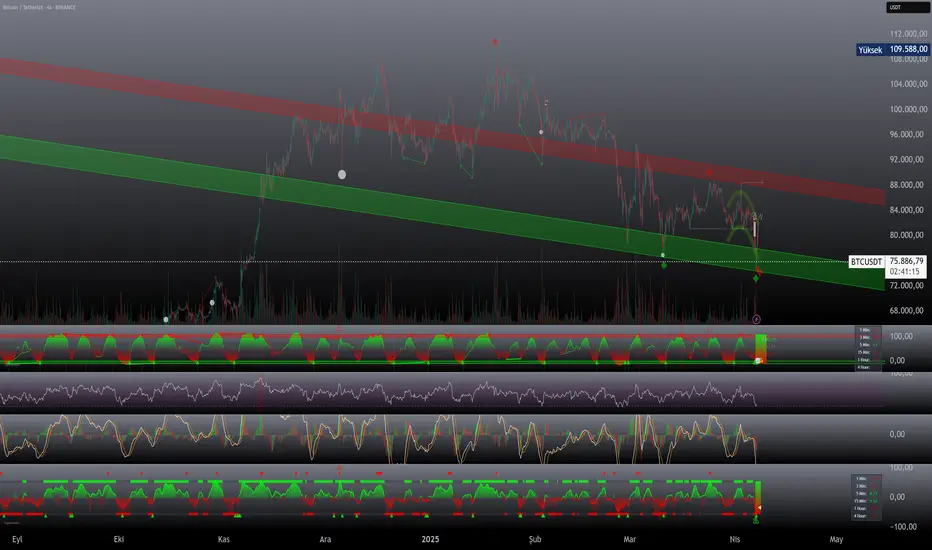Open the USDT currency selector

(907, 7)
